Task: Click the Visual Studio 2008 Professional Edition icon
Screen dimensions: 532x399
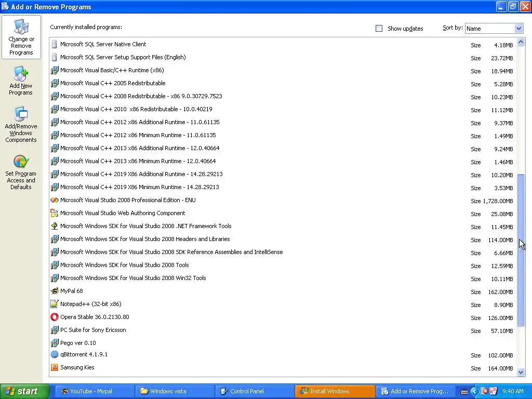Action: click(x=54, y=200)
